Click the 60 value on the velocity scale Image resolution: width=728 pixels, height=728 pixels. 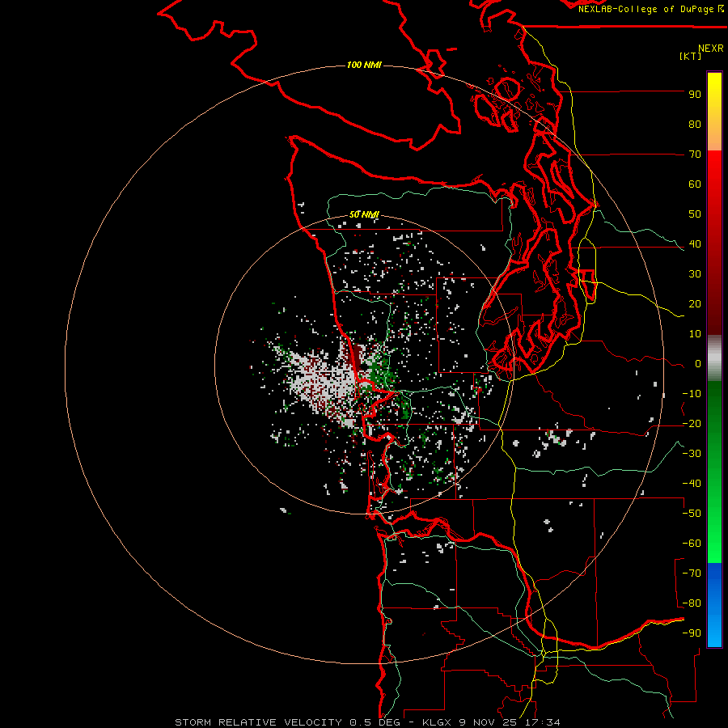695,184
